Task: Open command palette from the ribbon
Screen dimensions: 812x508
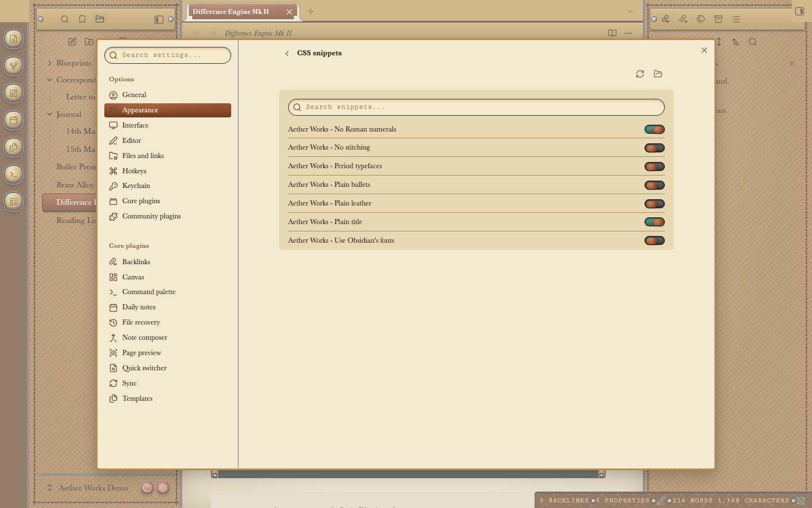Action: click(14, 174)
